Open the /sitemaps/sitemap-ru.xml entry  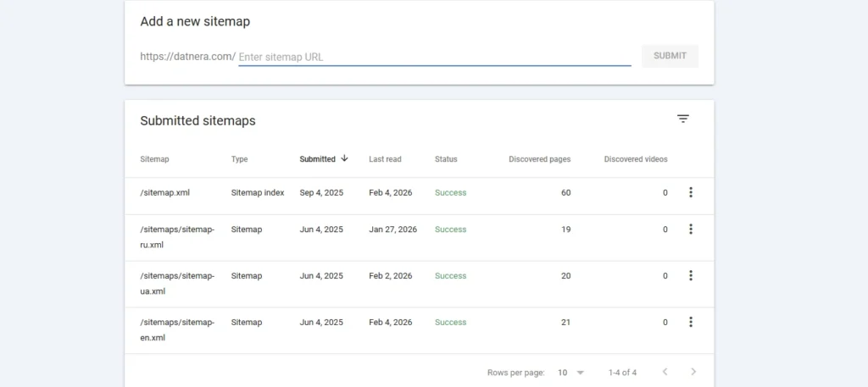coord(177,236)
